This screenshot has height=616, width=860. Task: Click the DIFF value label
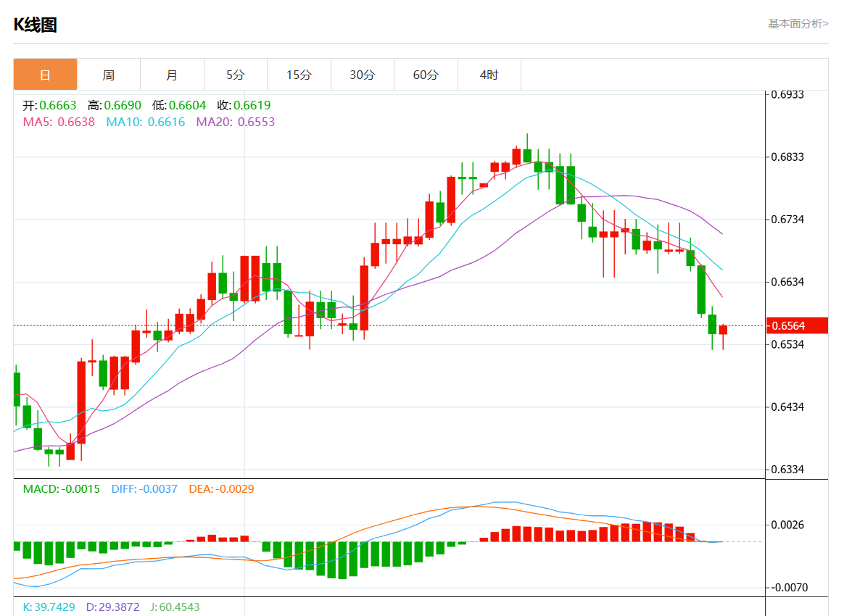(144, 489)
